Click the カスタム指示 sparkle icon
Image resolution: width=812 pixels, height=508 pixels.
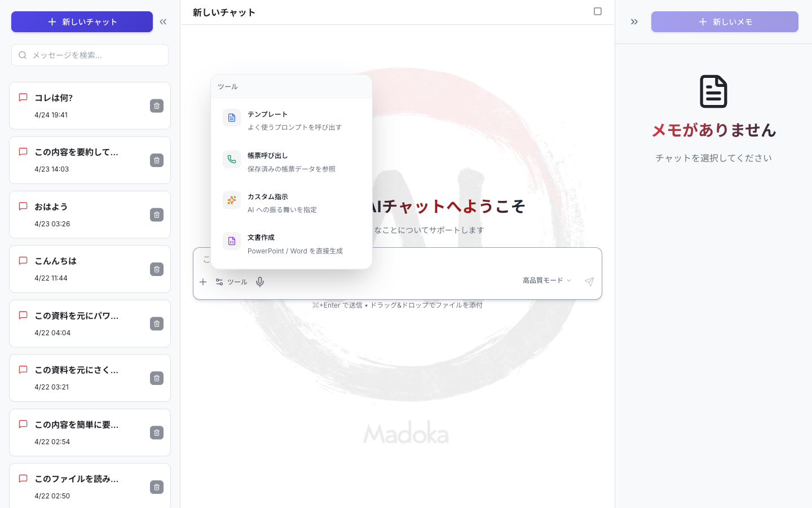pyautogui.click(x=232, y=200)
